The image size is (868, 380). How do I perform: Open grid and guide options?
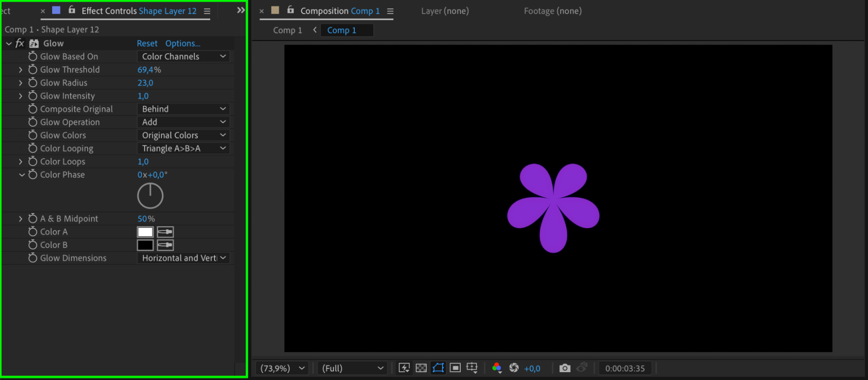point(472,368)
